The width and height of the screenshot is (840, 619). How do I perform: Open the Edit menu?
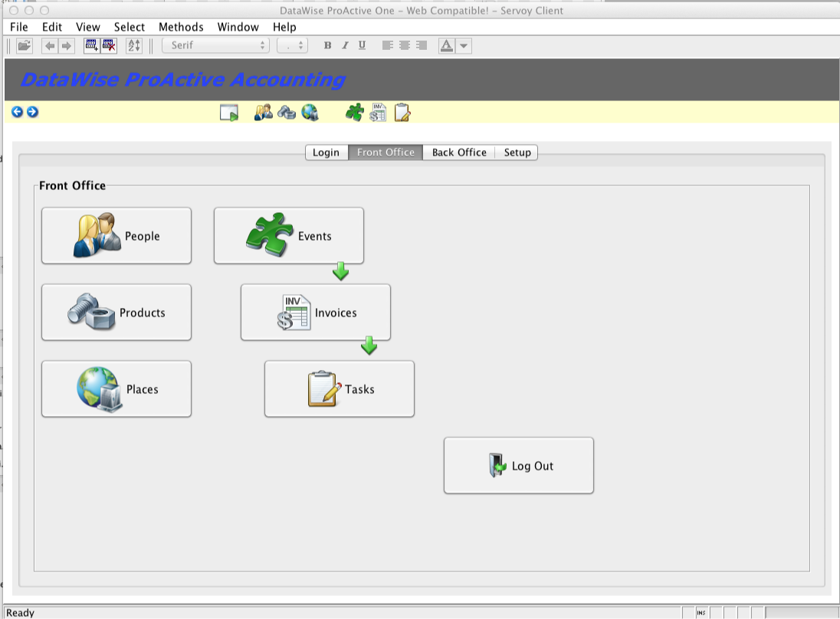(x=52, y=27)
